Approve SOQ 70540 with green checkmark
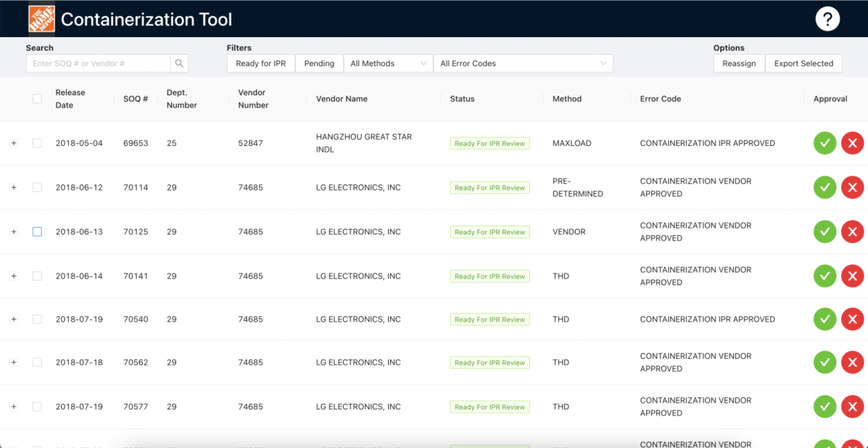This screenshot has height=448, width=868. click(825, 319)
